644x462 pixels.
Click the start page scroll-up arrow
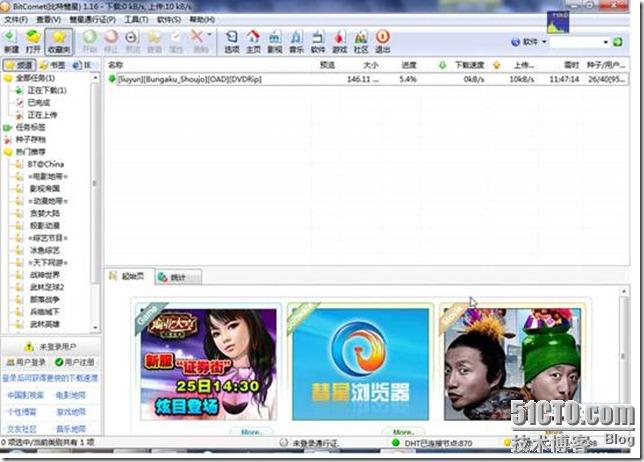(624, 291)
